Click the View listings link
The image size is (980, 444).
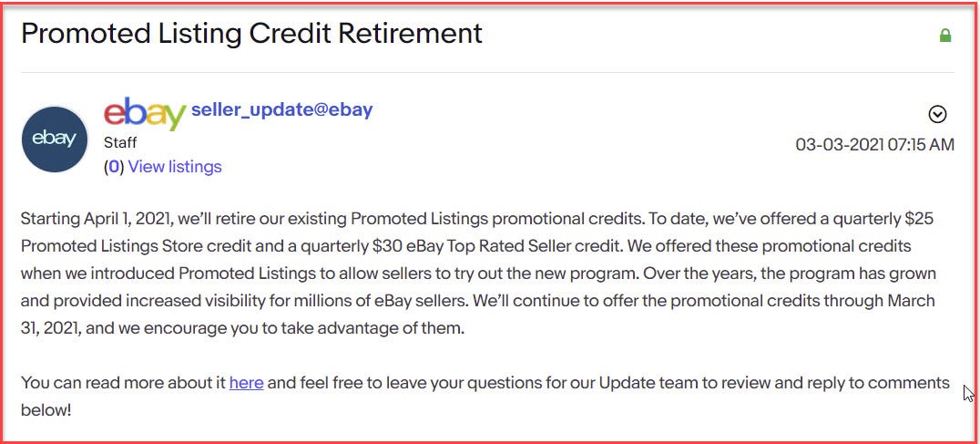175,167
